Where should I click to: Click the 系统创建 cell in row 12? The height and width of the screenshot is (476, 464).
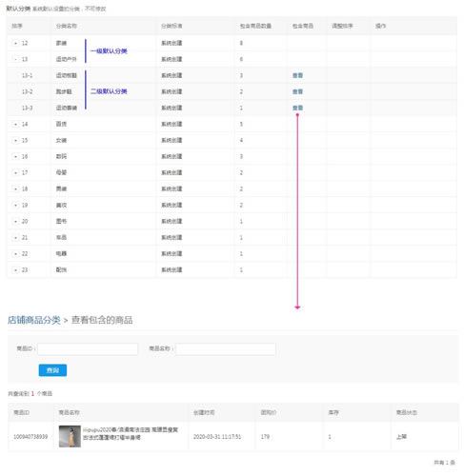[x=171, y=43]
